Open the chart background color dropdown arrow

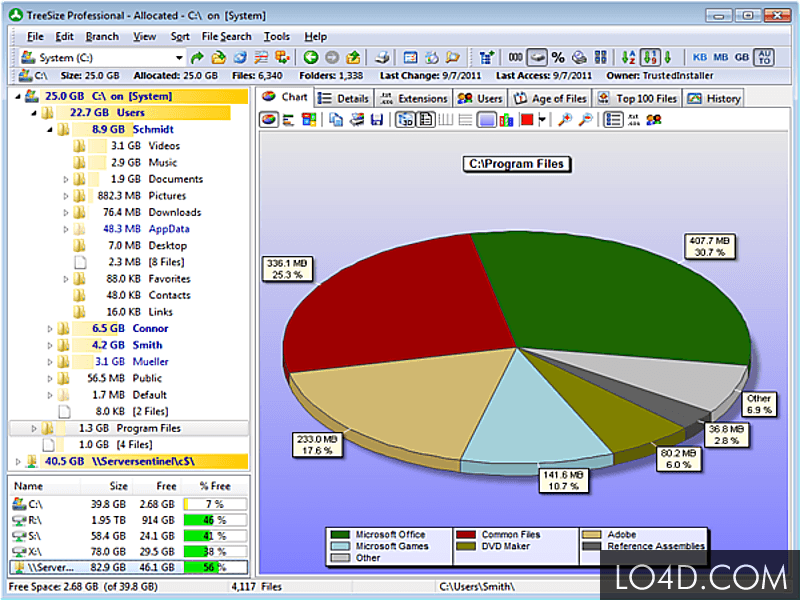coord(542,120)
